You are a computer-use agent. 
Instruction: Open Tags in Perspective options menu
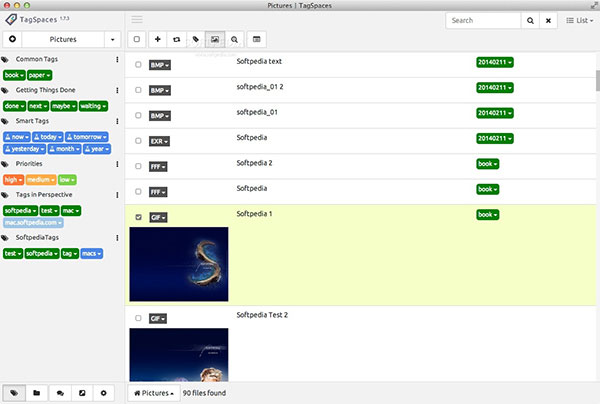[117, 195]
